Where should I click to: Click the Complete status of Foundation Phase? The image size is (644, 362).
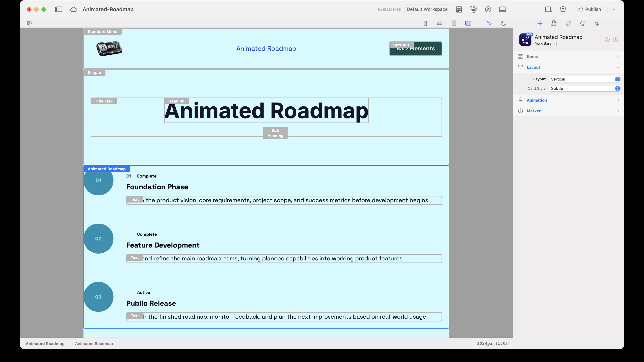(147, 176)
